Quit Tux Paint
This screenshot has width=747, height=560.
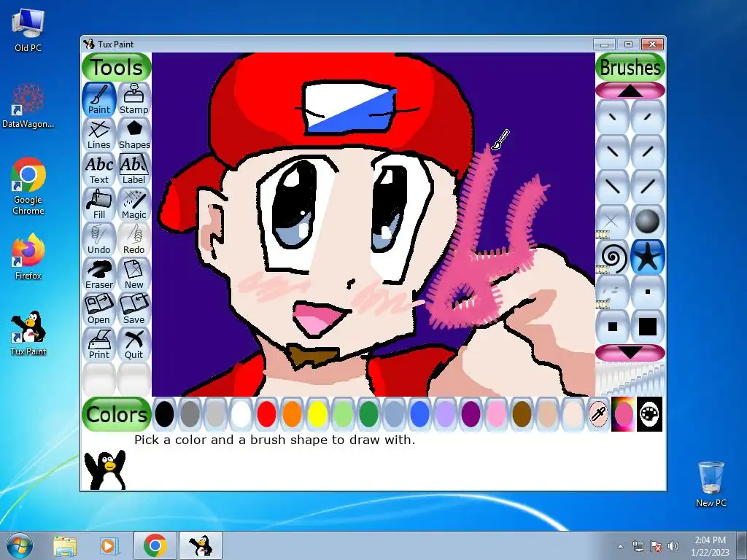point(134,344)
